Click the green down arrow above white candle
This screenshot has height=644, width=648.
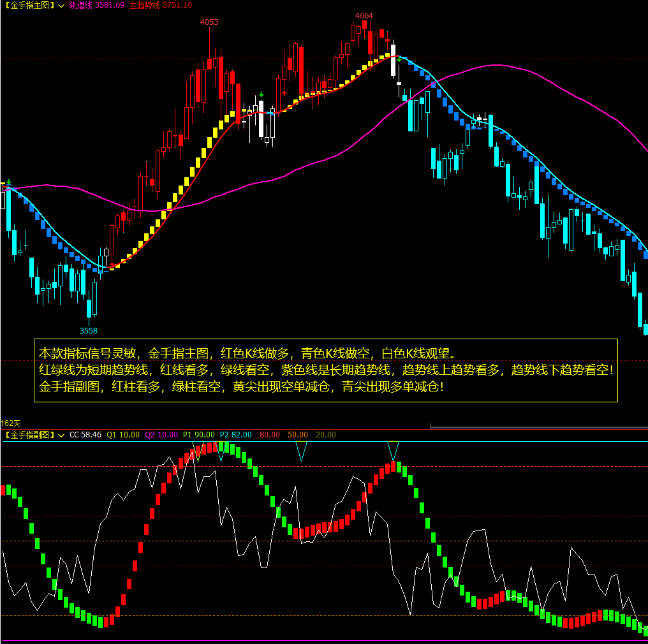[261, 95]
